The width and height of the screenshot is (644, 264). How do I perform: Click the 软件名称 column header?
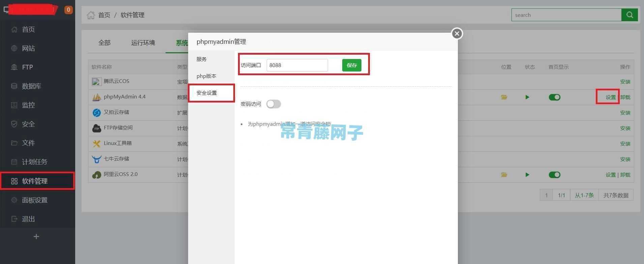click(x=101, y=67)
